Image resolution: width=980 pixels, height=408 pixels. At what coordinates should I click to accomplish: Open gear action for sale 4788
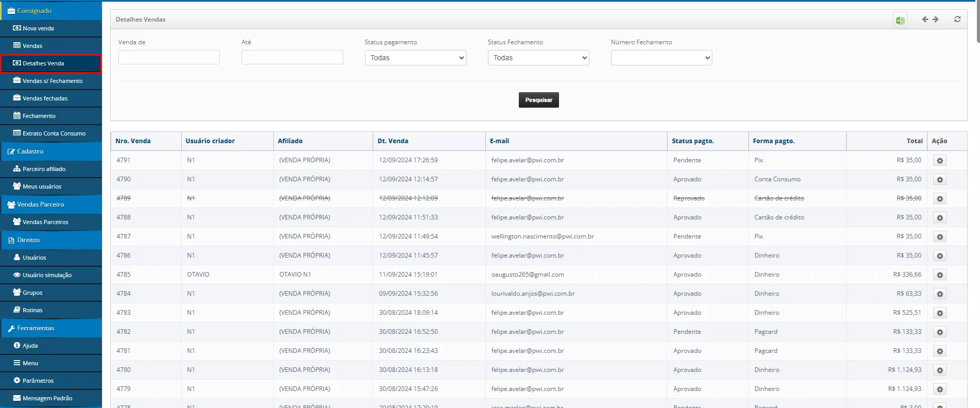coord(940,218)
